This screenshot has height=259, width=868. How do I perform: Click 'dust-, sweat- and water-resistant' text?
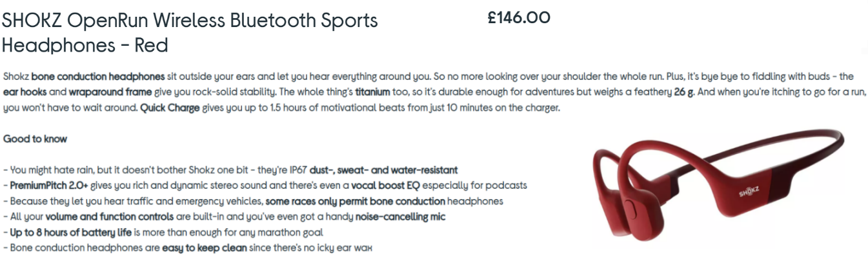(383, 170)
